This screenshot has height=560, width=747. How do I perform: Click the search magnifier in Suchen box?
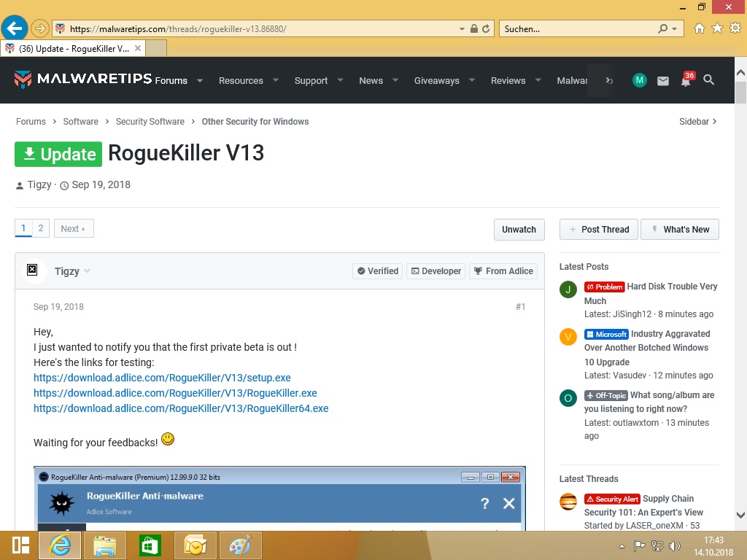point(662,28)
